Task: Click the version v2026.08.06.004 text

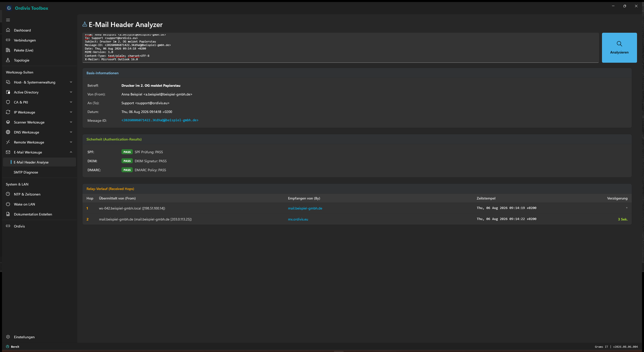Action: (625, 347)
